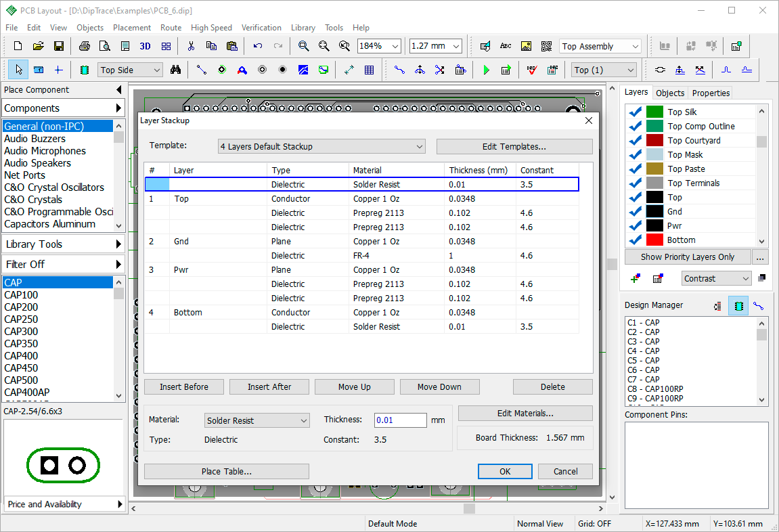Click the Place Dimension icon

[349, 70]
